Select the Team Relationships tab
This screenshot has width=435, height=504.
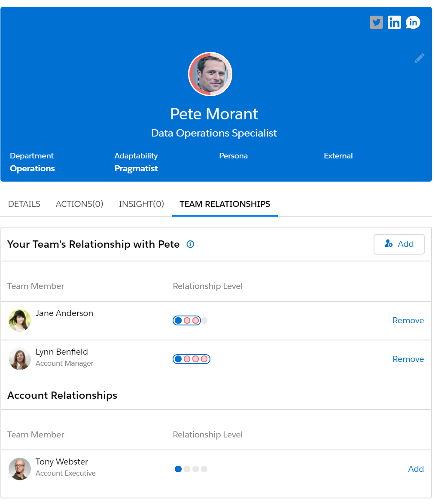(225, 204)
